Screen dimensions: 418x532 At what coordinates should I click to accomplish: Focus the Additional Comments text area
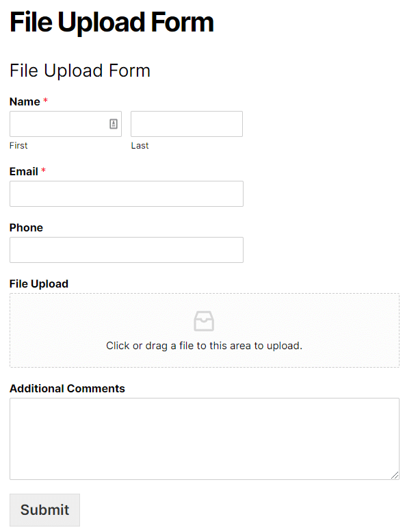click(x=204, y=438)
